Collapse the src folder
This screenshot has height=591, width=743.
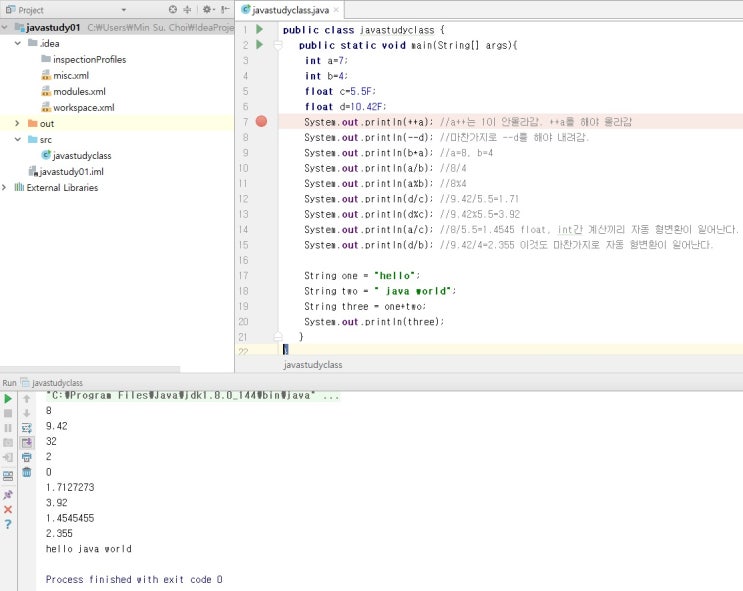click(18, 139)
